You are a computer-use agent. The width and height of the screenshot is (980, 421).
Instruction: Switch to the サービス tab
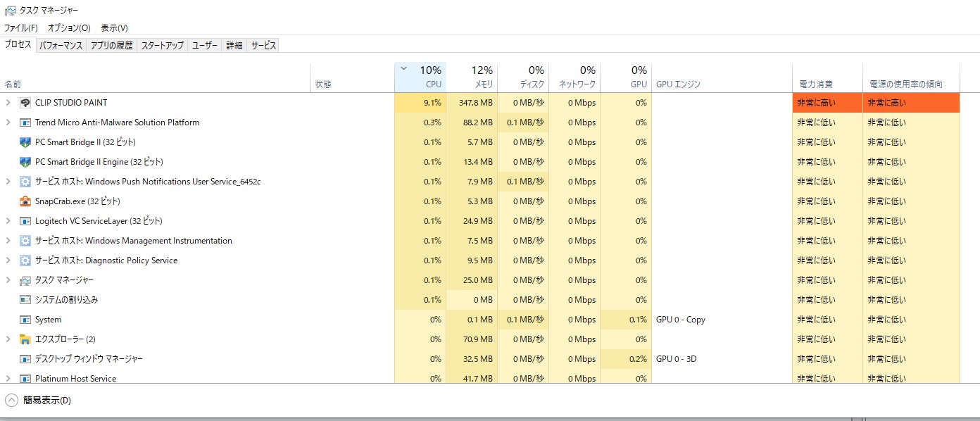[x=263, y=46]
